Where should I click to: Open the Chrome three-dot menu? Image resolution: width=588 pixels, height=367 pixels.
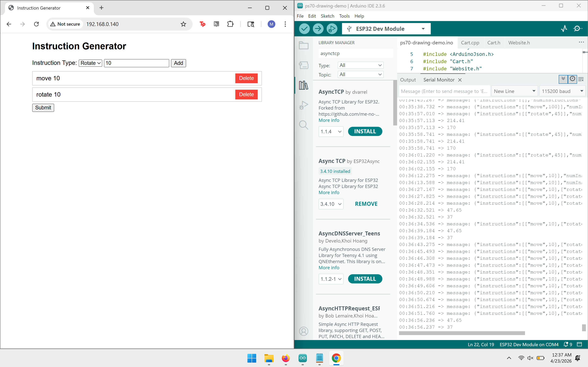[x=285, y=24]
